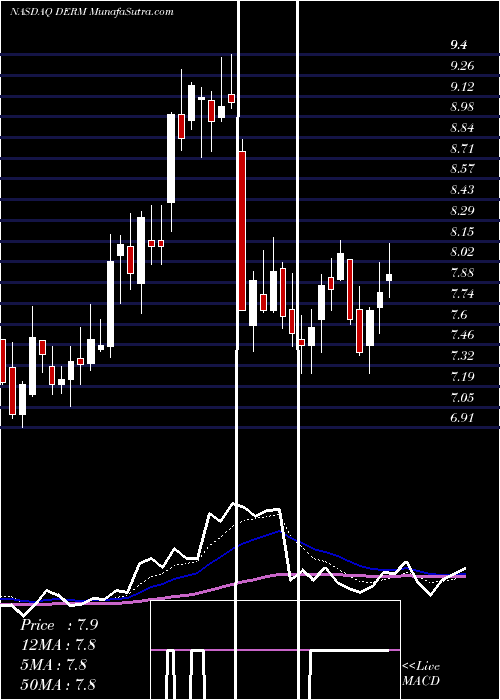Click the 9.12 price axis label
The image size is (500, 700).
coord(462,87)
